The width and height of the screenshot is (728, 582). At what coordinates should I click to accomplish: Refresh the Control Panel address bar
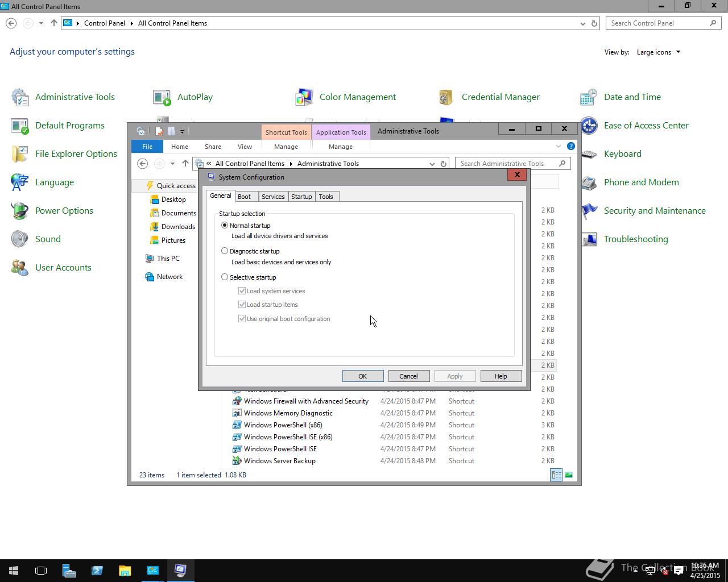click(x=594, y=23)
